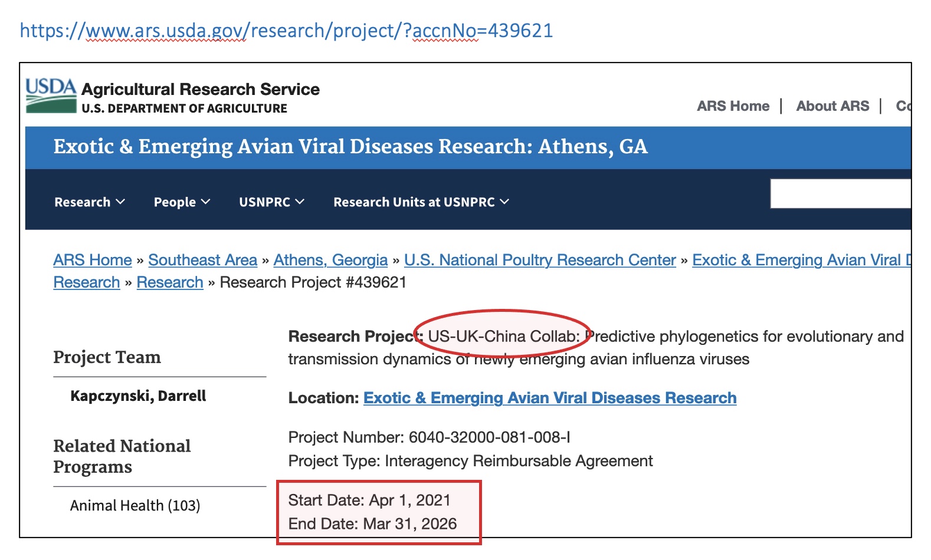931x560 pixels.
Task: Open About ARS in top navigation
Action: [832, 106]
